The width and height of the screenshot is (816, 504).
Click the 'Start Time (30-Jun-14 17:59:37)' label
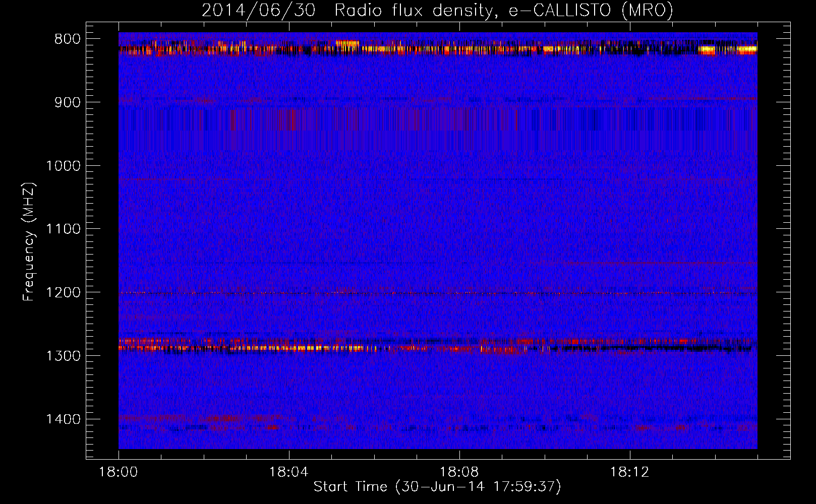(x=437, y=487)
